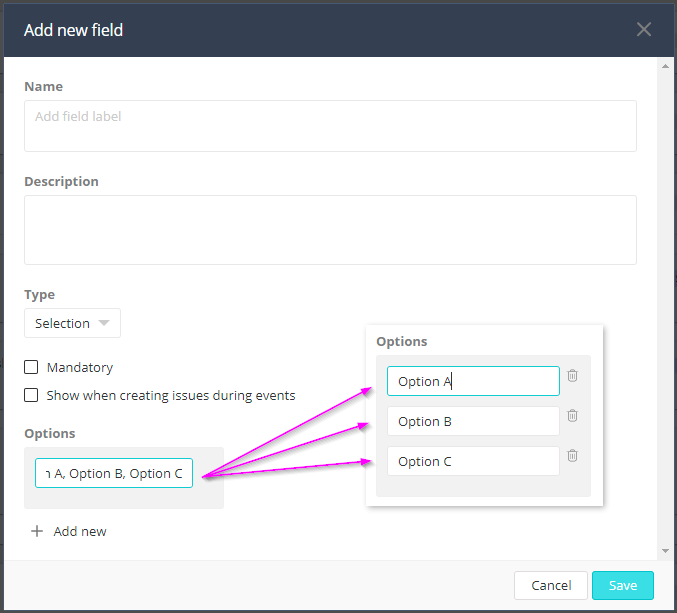This screenshot has width=677, height=613.
Task: Delete Option C using its trash icon
Action: tap(572, 456)
